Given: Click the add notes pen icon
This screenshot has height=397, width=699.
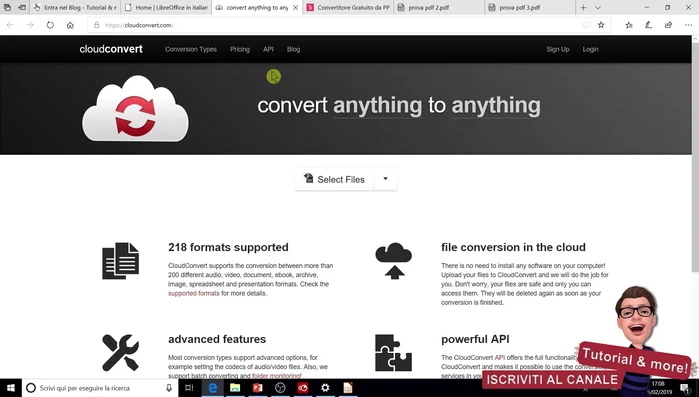Looking at the screenshot, I should (x=648, y=25).
